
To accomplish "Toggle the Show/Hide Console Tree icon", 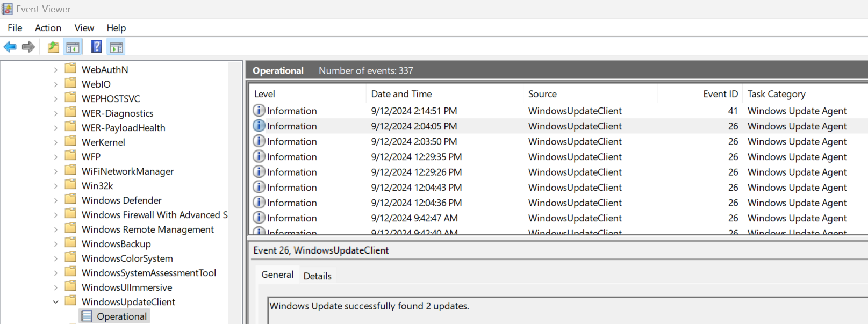I will (73, 47).
